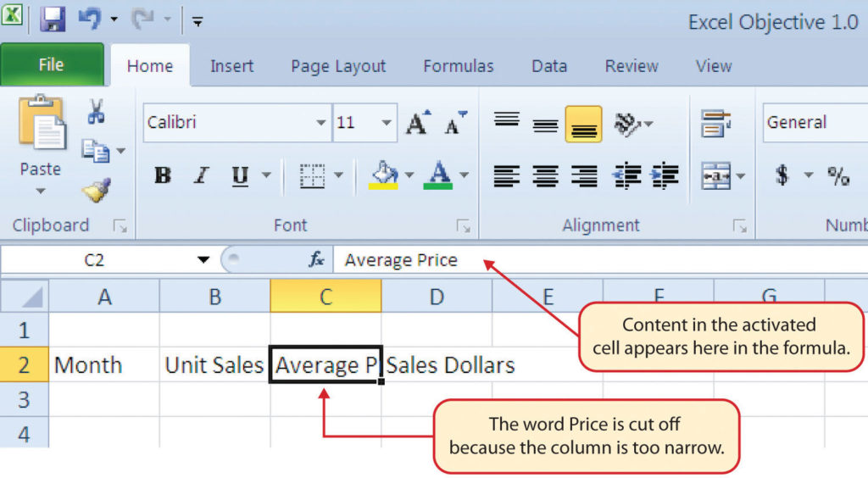
Task: Select the column D header
Action: tap(437, 297)
